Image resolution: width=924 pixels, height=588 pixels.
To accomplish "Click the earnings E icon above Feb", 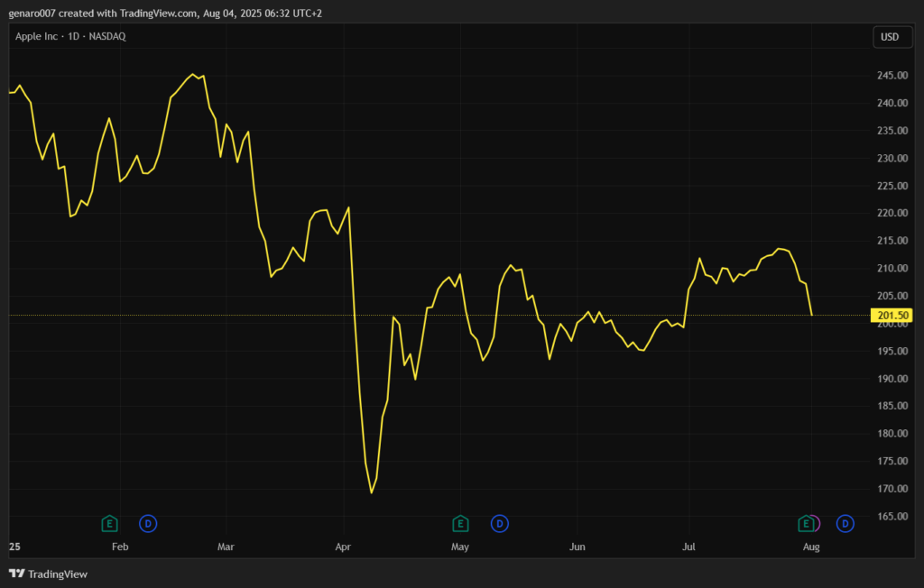I will [109, 523].
